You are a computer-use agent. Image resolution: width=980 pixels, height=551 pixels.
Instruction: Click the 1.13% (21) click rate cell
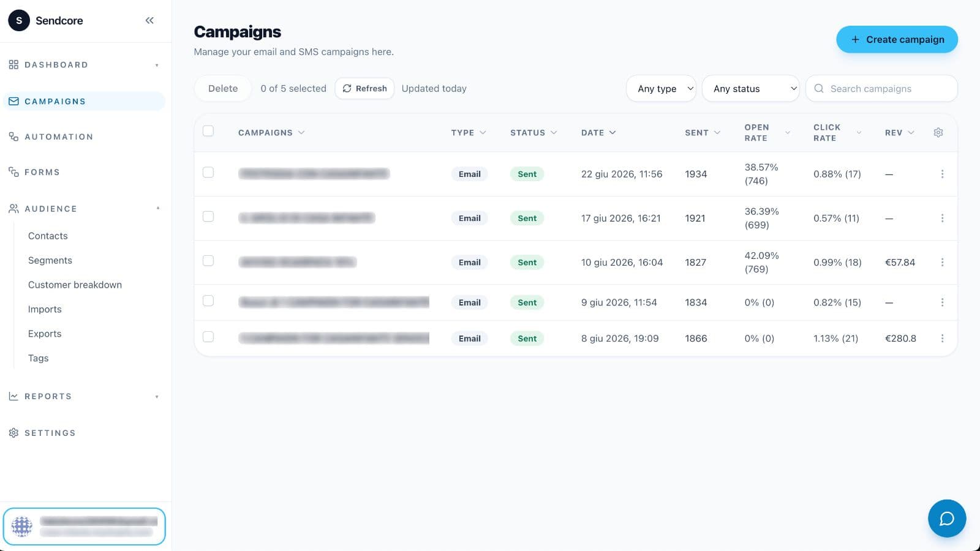pos(835,338)
